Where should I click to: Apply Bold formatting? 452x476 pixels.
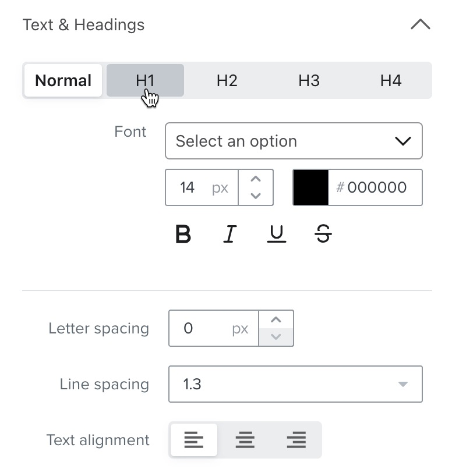[183, 234]
